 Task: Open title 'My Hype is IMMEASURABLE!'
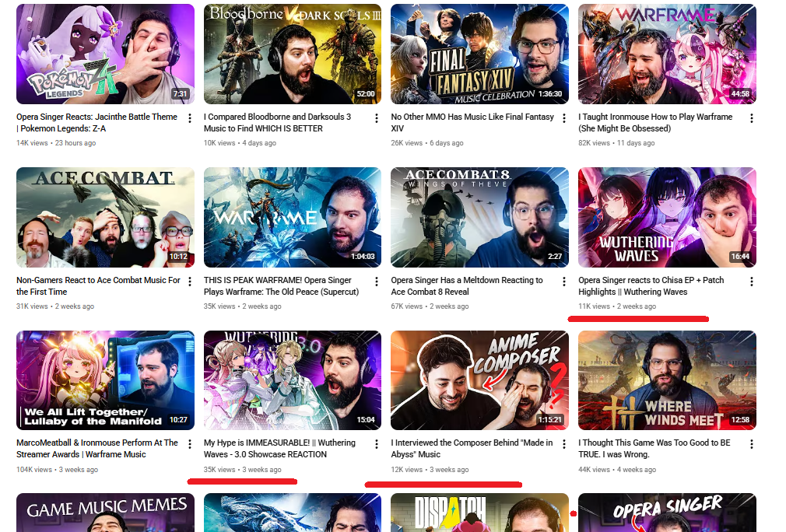[279, 448]
